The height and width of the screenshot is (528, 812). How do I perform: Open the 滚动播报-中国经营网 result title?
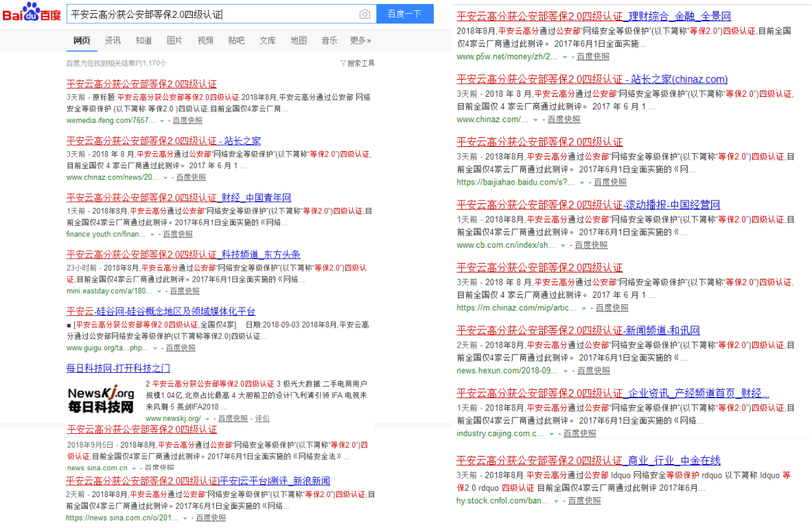(x=588, y=205)
